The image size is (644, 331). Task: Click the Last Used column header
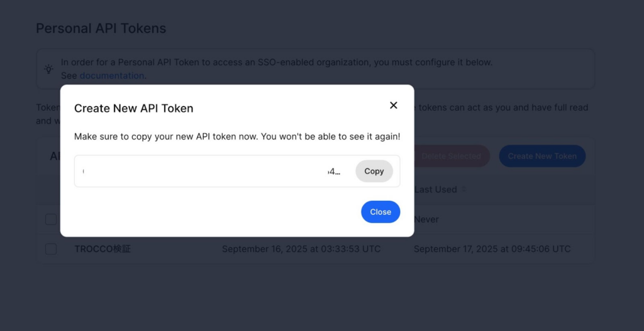coord(436,190)
